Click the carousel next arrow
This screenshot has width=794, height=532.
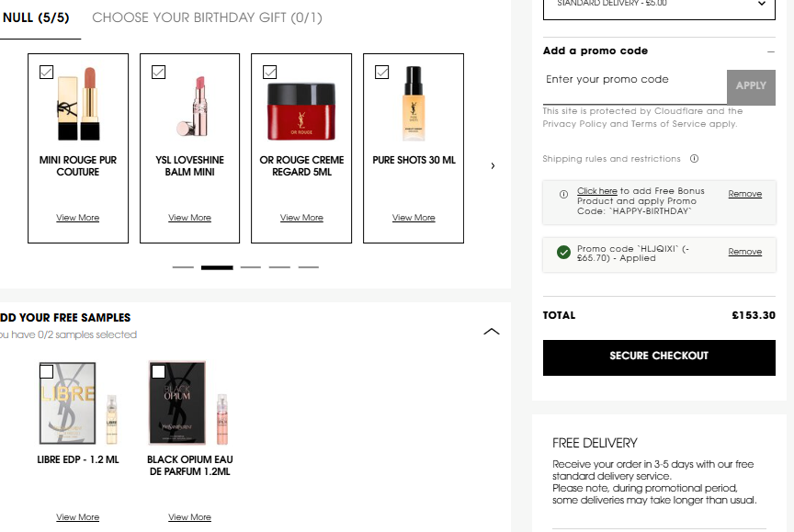(x=493, y=166)
